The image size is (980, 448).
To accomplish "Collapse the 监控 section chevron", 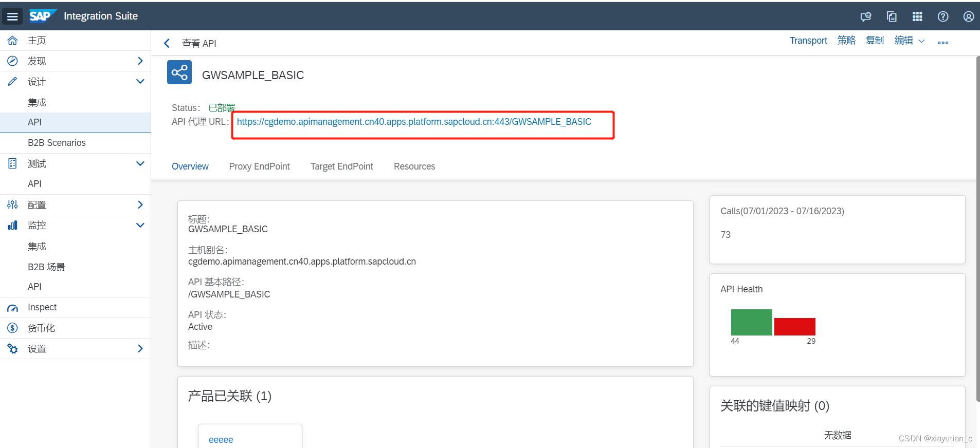I will [140, 225].
